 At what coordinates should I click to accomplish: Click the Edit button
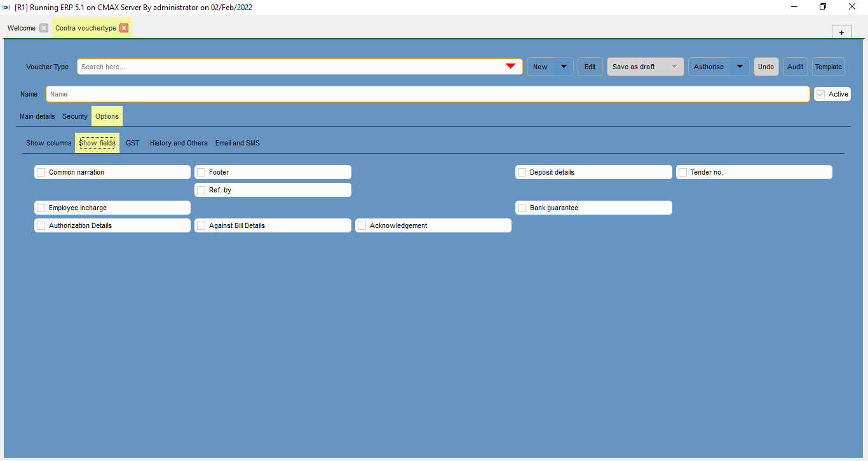click(x=590, y=67)
